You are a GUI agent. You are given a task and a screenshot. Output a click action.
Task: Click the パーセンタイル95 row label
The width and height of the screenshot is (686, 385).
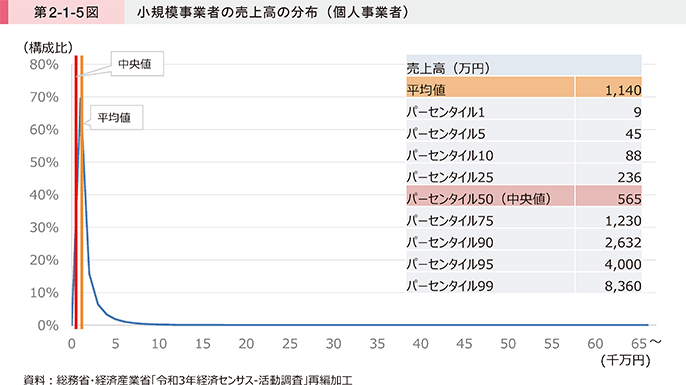pyautogui.click(x=450, y=264)
